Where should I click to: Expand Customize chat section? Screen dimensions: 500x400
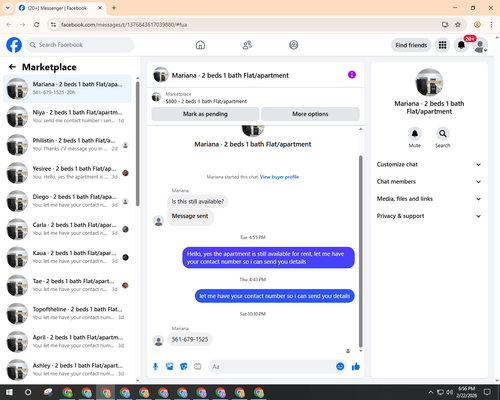point(429,164)
